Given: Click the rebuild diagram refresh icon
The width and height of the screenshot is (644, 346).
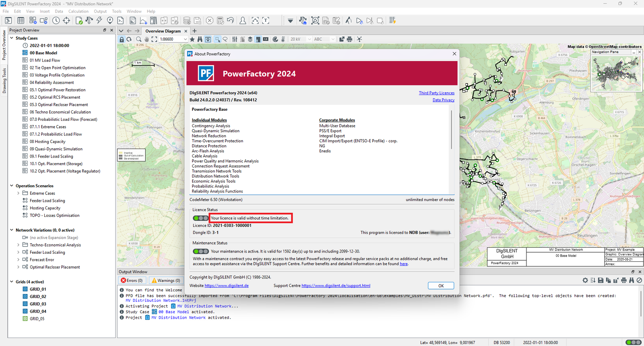Looking at the screenshot, I should click(x=129, y=39).
